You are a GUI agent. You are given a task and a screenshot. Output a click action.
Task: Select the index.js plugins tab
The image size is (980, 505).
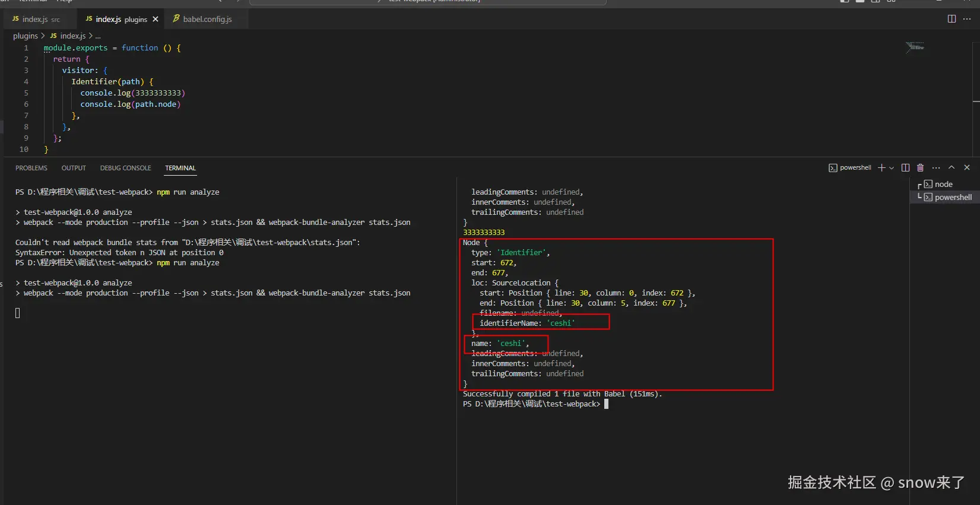coord(121,19)
